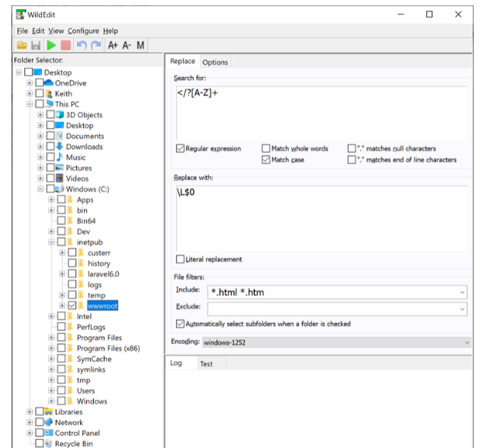Click the Music note icon

[x=60, y=157]
